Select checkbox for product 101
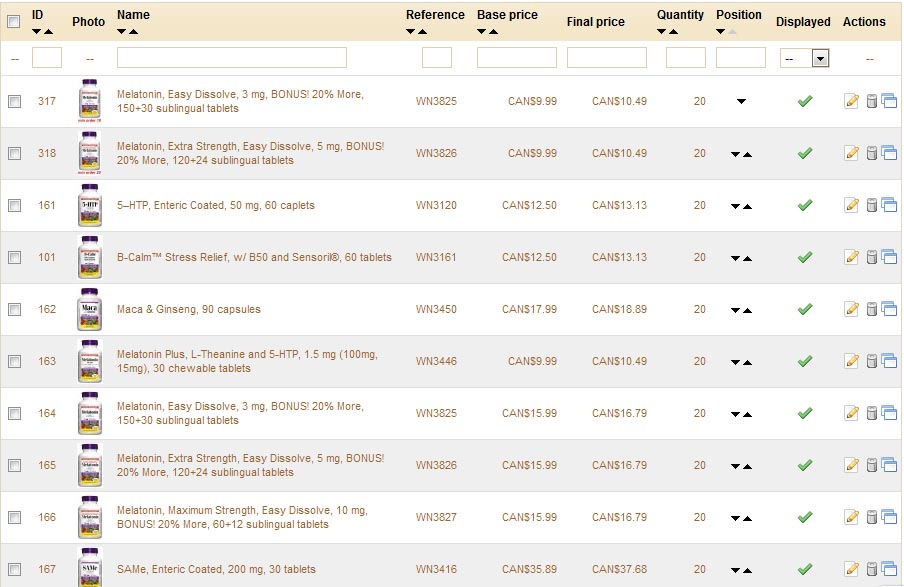Screen dimensions: 904x587 pos(14,257)
